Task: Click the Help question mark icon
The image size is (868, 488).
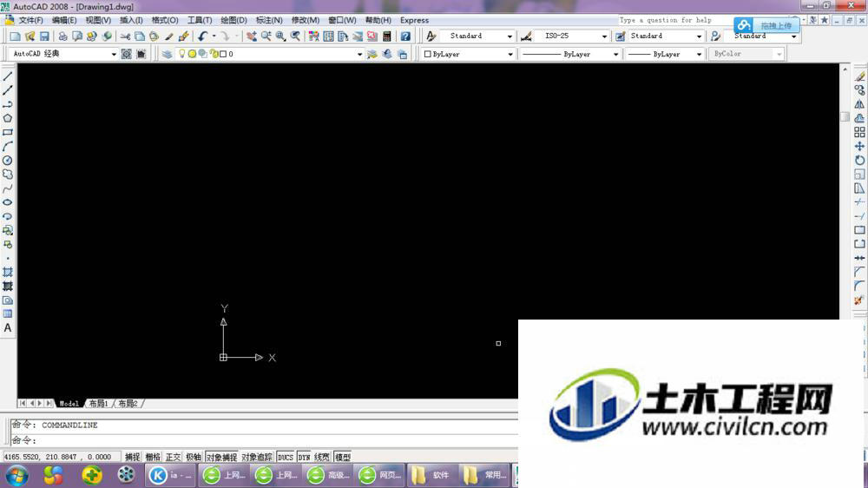Action: point(405,36)
